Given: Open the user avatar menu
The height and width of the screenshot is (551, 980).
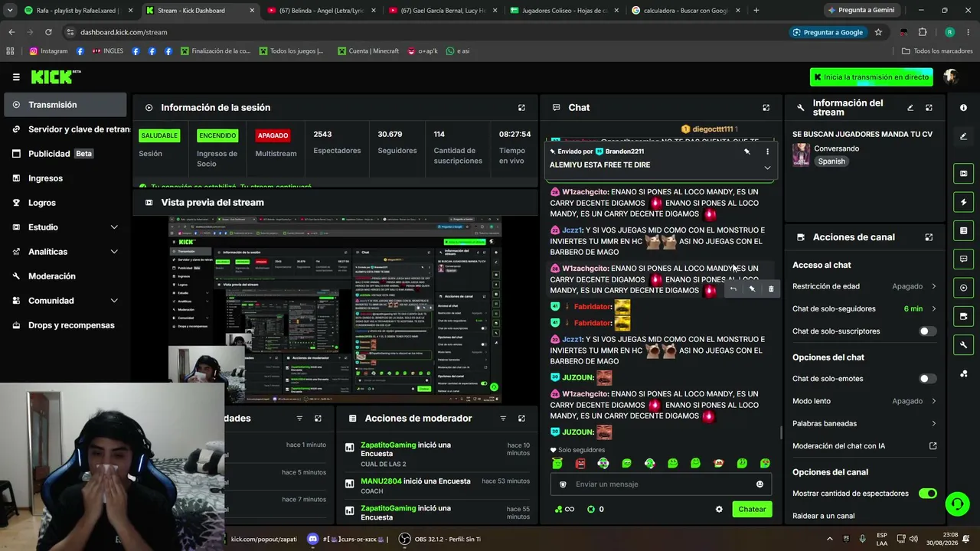Looking at the screenshot, I should 951,77.
